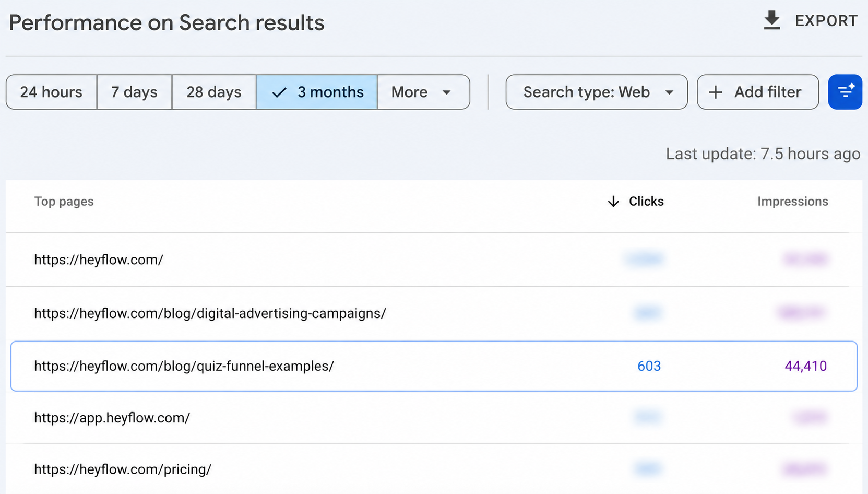Image resolution: width=868 pixels, height=494 pixels.
Task: Select the 28 days date range
Action: point(214,92)
